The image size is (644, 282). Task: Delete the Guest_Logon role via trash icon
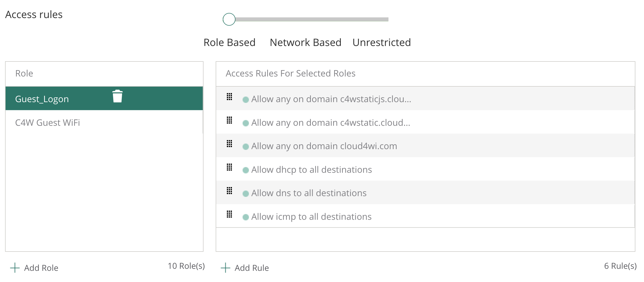coord(117,96)
